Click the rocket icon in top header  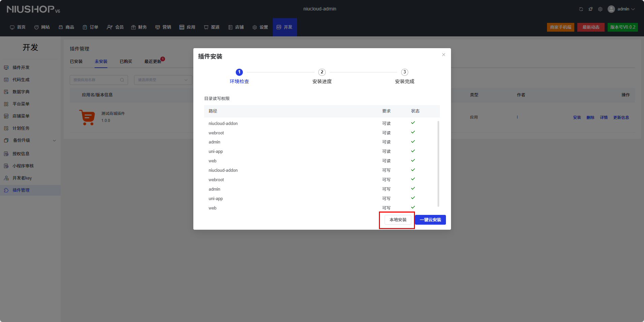click(590, 9)
